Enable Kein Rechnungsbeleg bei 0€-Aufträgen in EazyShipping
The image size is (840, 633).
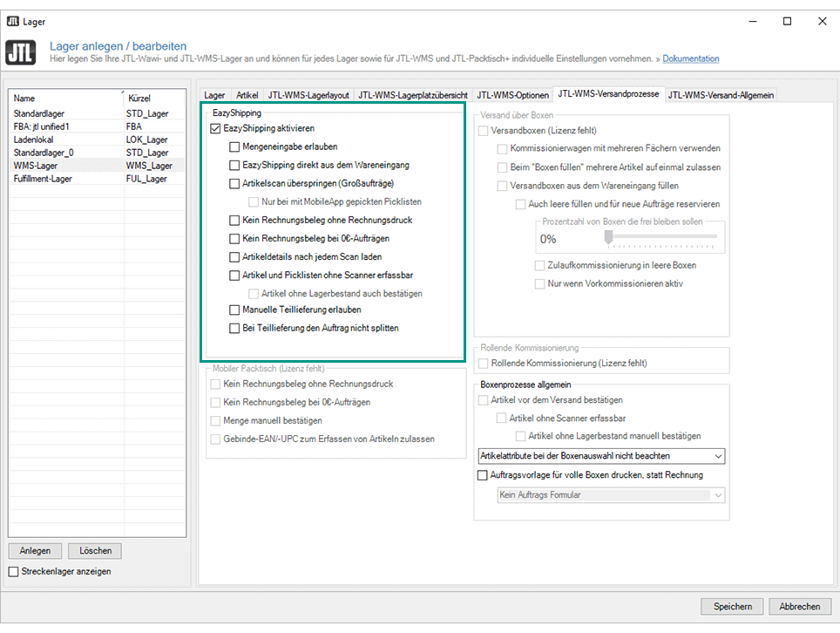click(x=234, y=238)
